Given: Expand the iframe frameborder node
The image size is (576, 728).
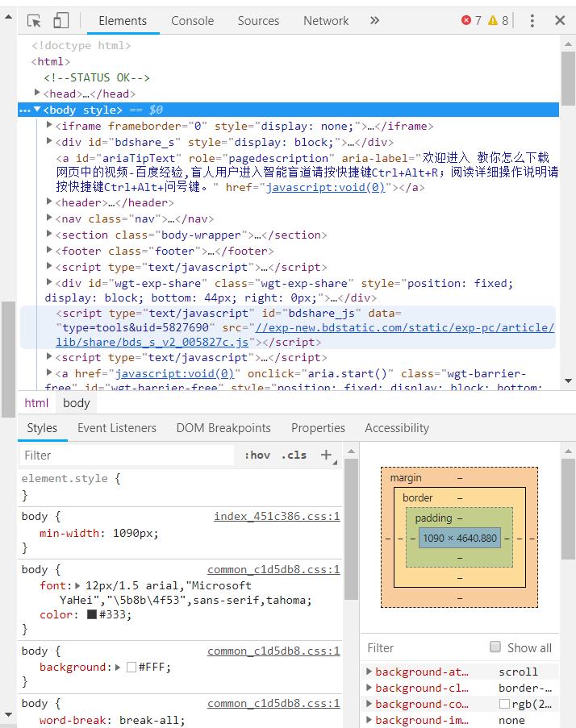Looking at the screenshot, I should pos(49,124).
